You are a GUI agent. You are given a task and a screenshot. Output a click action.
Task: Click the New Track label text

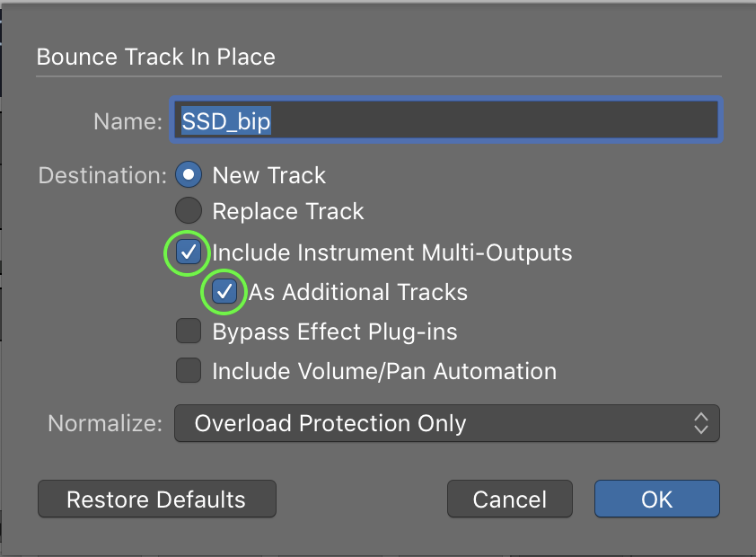pos(269,175)
